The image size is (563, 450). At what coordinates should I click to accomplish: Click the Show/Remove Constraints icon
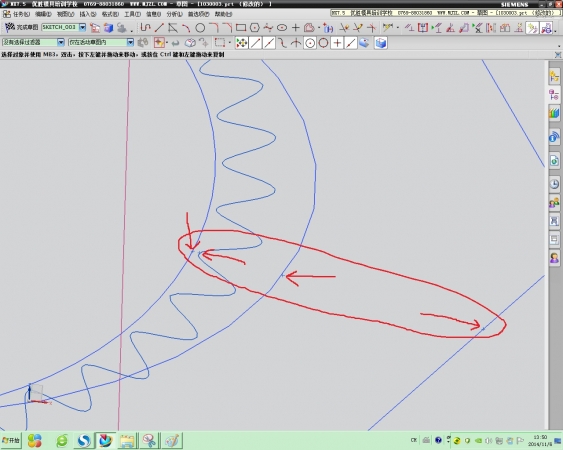click(478, 27)
